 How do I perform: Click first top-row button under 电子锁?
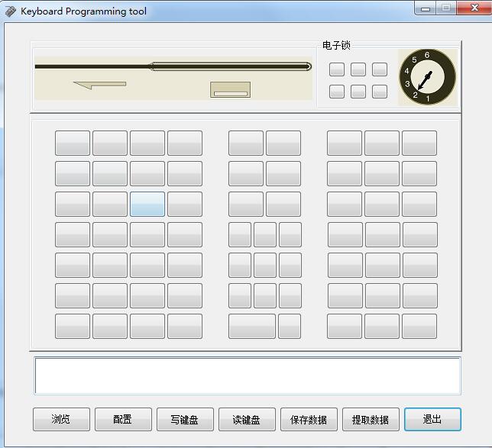pos(337,69)
